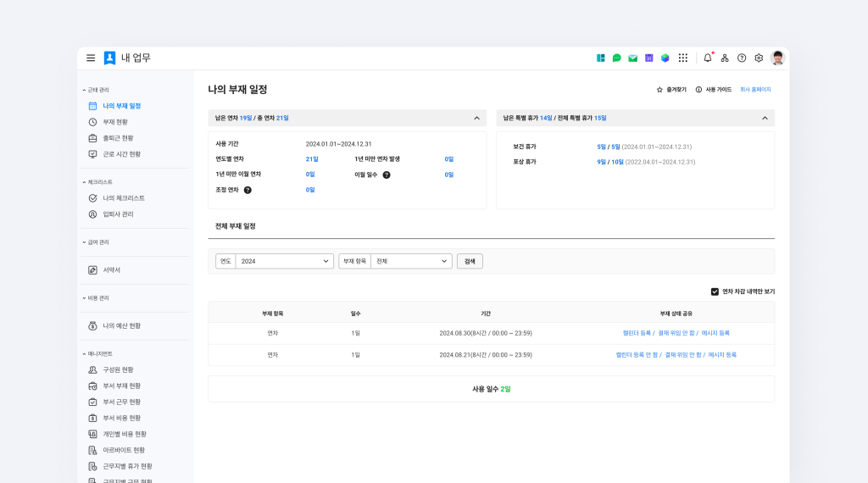Open the user profile avatar
This screenshot has width=868, height=483.
click(x=778, y=58)
